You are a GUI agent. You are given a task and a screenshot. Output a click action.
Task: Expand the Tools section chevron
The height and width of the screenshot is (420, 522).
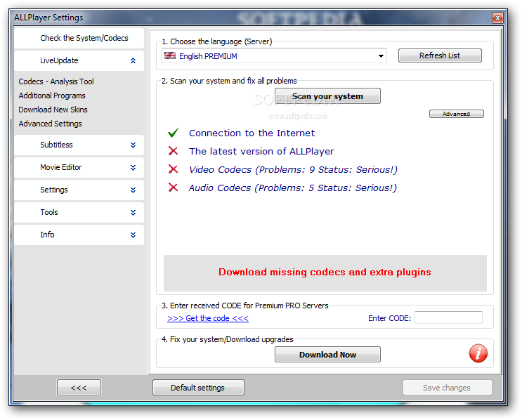[133, 212]
